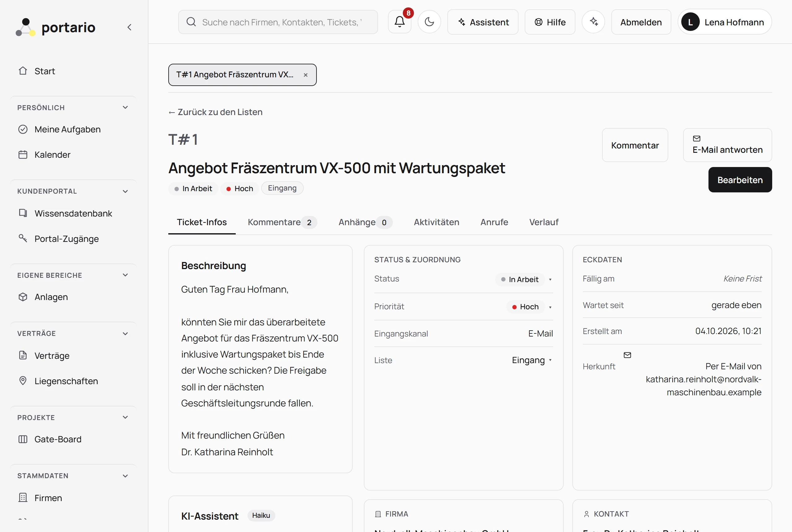Switch to the Anrufe tab

click(494, 222)
